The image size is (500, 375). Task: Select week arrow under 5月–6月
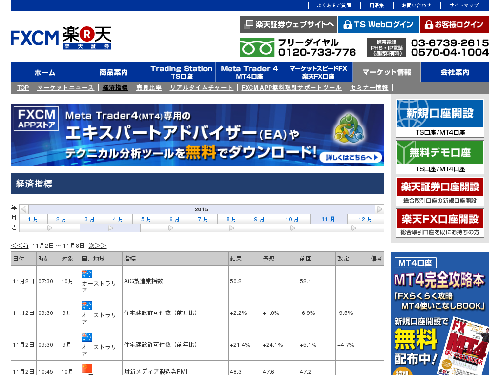(171, 228)
